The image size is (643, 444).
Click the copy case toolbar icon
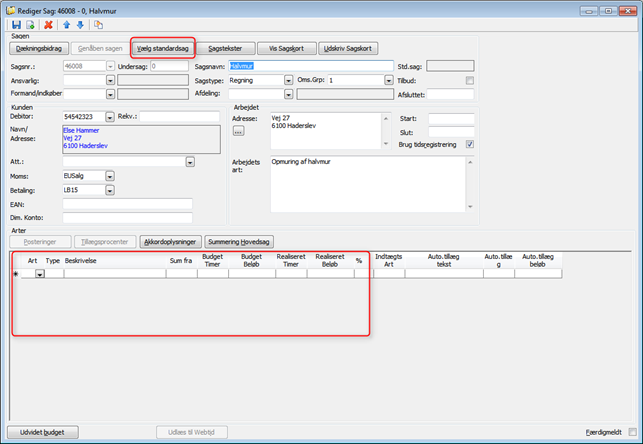coord(98,24)
